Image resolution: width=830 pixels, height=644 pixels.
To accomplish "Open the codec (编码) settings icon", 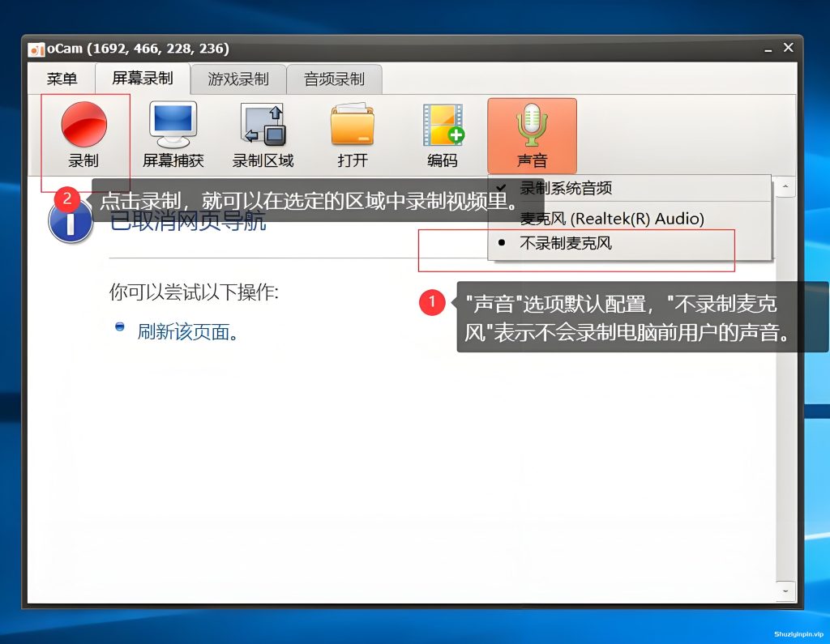I will [443, 134].
